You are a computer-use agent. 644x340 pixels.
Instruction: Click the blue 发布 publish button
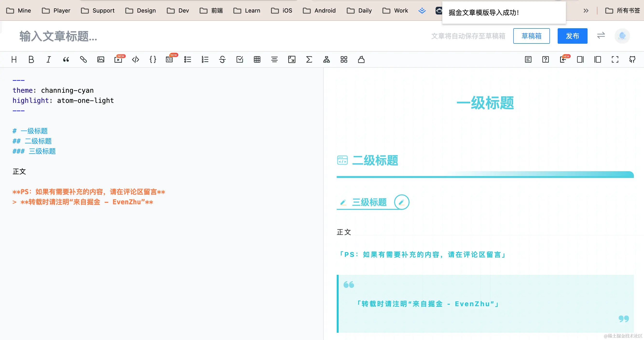point(572,36)
